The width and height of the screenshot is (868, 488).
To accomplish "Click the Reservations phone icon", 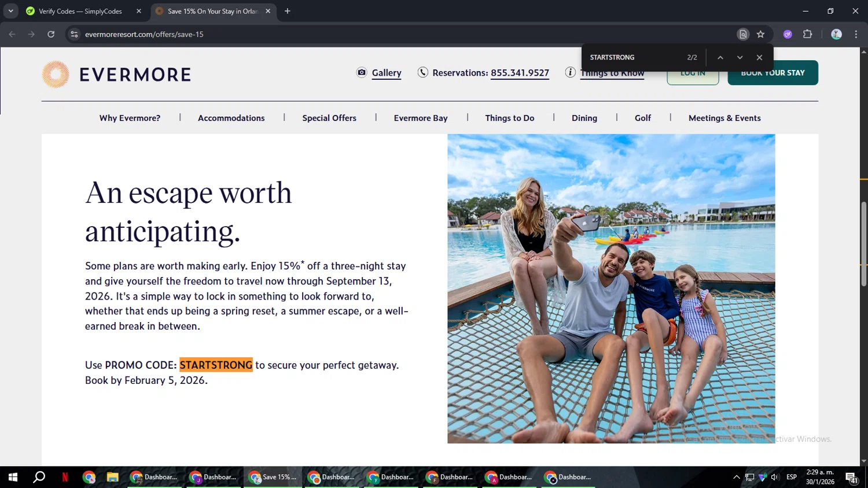I will click(x=423, y=72).
